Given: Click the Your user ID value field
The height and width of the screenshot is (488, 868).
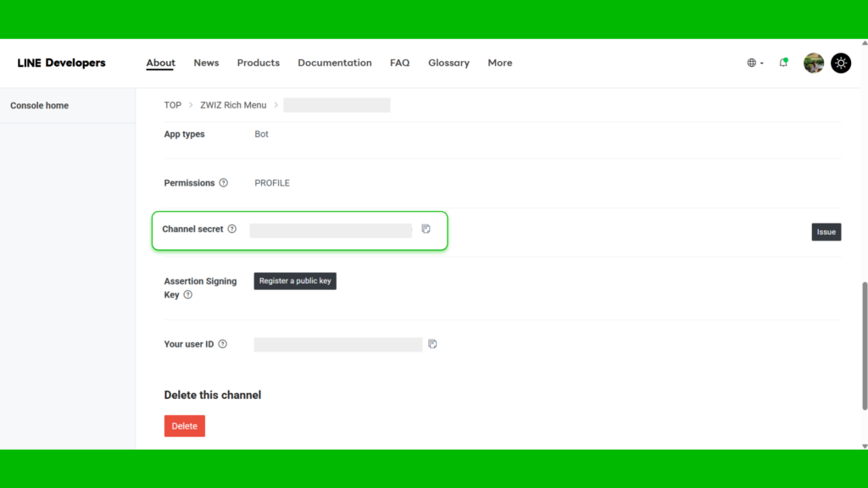Looking at the screenshot, I should [x=338, y=345].
